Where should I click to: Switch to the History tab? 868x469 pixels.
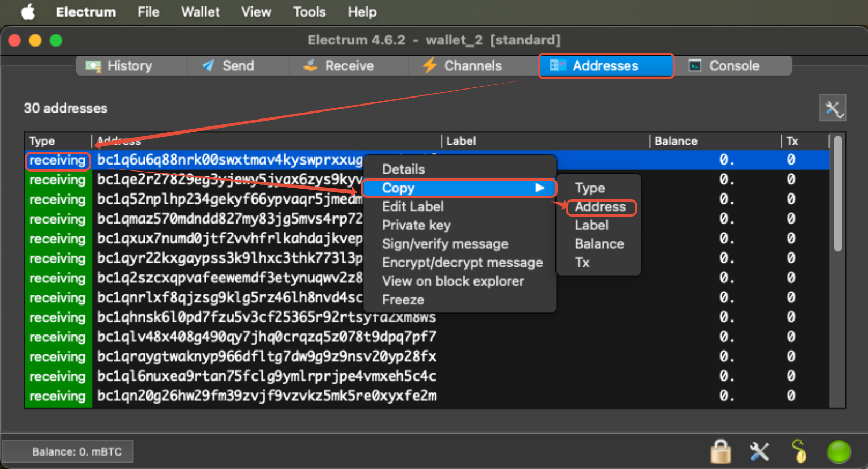131,66
